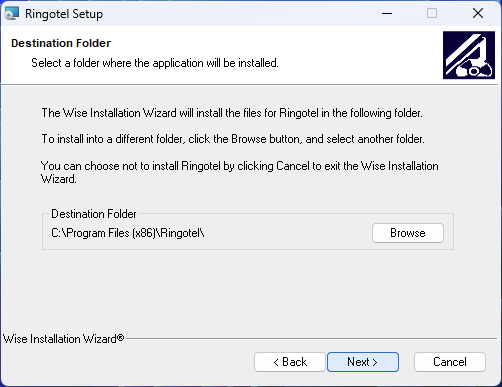Click the greyed-out maximize button
This screenshot has width=502, height=387.
tap(432, 14)
